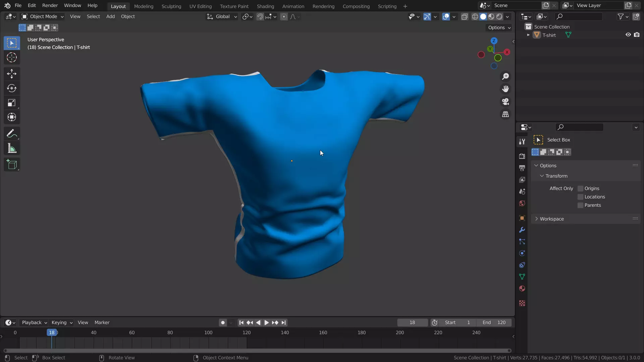
Task: Open the Playback dropdown in timeline
Action: (x=34, y=322)
